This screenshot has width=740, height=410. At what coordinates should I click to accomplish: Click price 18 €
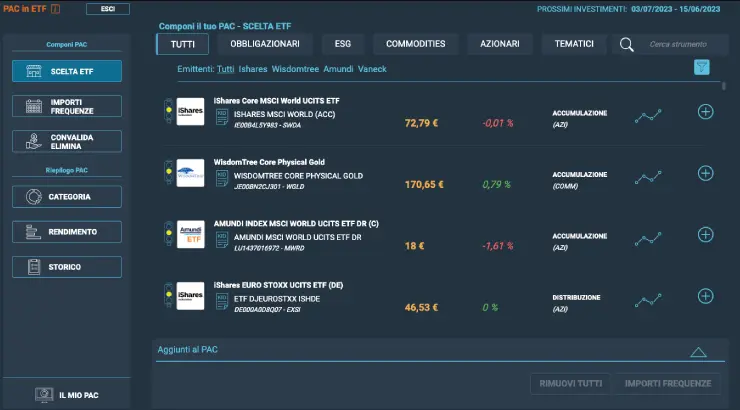[x=414, y=246]
